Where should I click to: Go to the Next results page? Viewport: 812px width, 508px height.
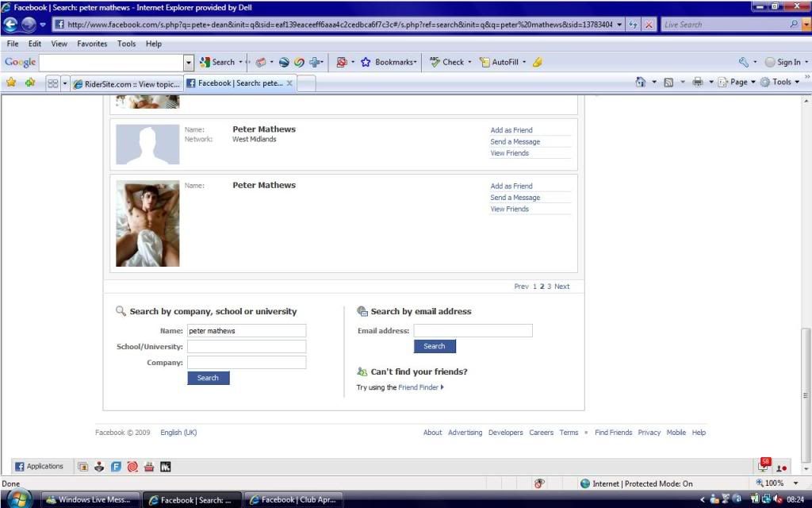point(561,286)
